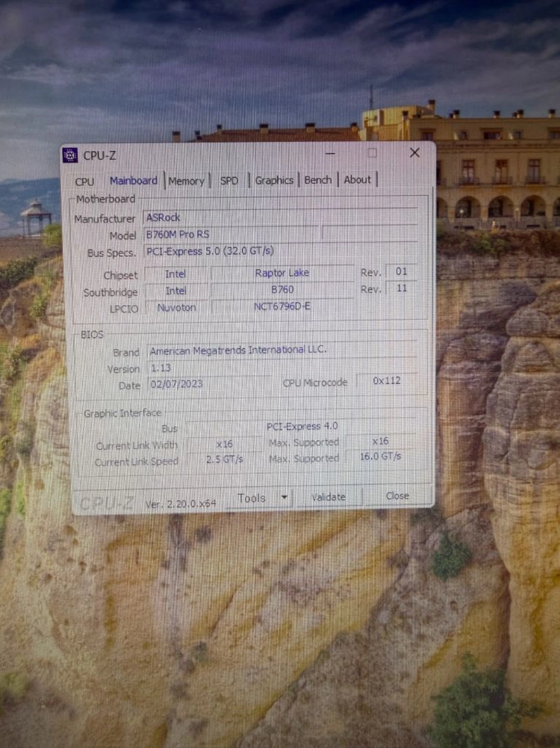
Task: Click the Validate button
Action: coord(329,497)
